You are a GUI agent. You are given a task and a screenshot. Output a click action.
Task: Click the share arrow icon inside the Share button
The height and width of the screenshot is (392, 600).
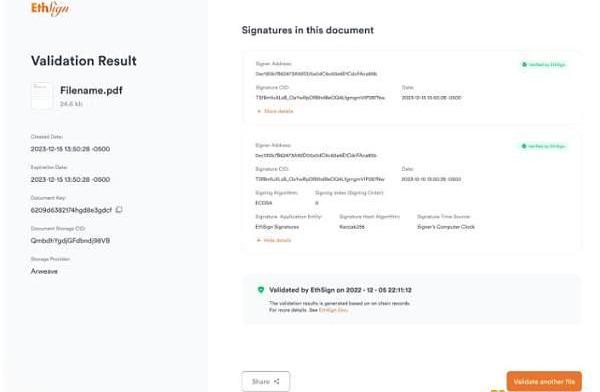[x=277, y=381]
